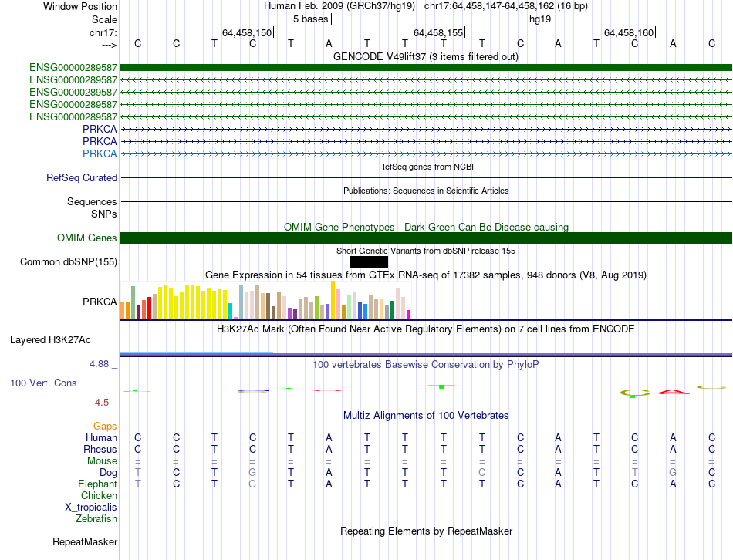Click the Sequences track label
Viewport: 733px width, 560px height.
tap(92, 201)
